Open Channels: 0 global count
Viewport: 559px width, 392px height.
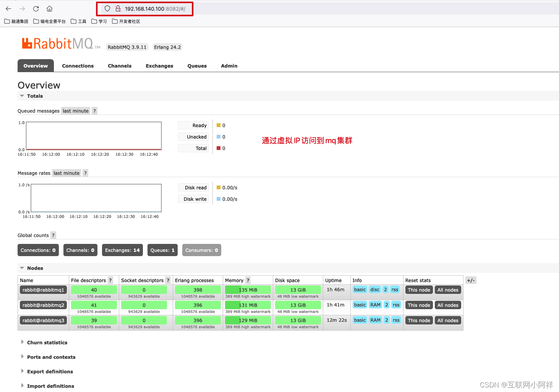(80, 250)
